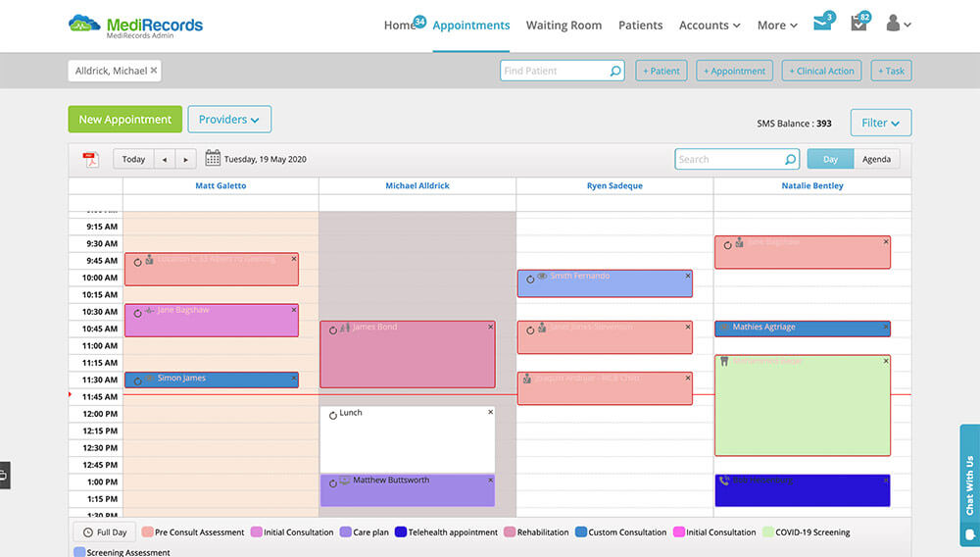
Task: Click the tooth icon on the COVID-19 screening appointment
Action: [724, 361]
